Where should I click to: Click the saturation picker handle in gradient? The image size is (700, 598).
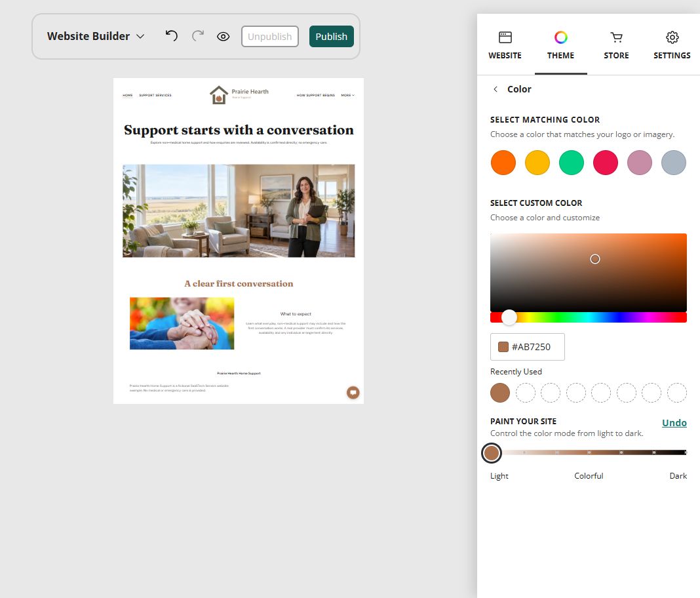click(x=595, y=259)
